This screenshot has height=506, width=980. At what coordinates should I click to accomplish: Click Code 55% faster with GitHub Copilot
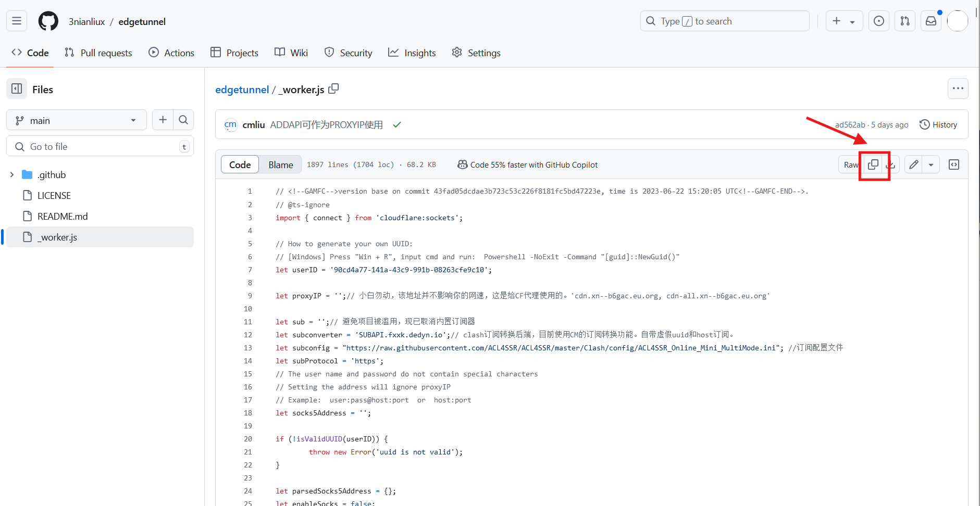click(528, 165)
